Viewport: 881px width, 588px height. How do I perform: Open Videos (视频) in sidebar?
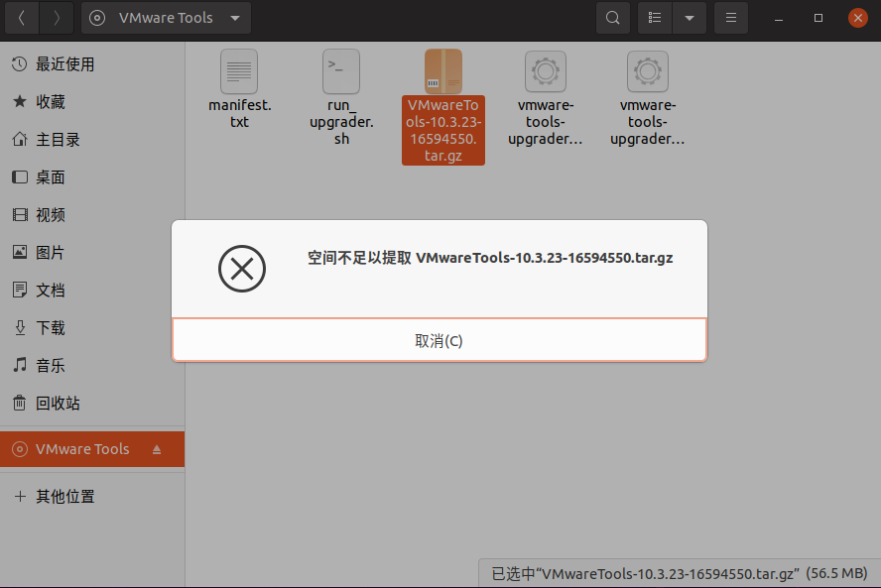click(x=92, y=215)
